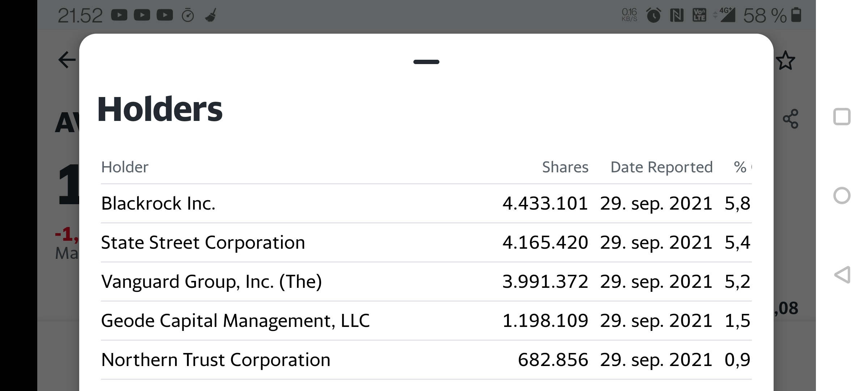This screenshot has width=868, height=391.
Task: Tap Android home circle button
Action: coord(842,196)
